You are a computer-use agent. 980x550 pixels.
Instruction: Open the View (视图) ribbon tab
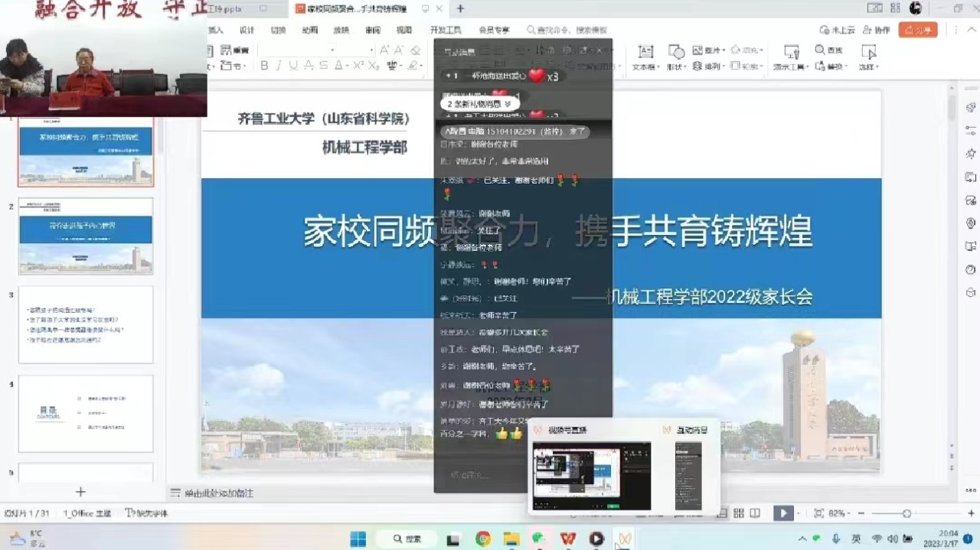pos(403,30)
